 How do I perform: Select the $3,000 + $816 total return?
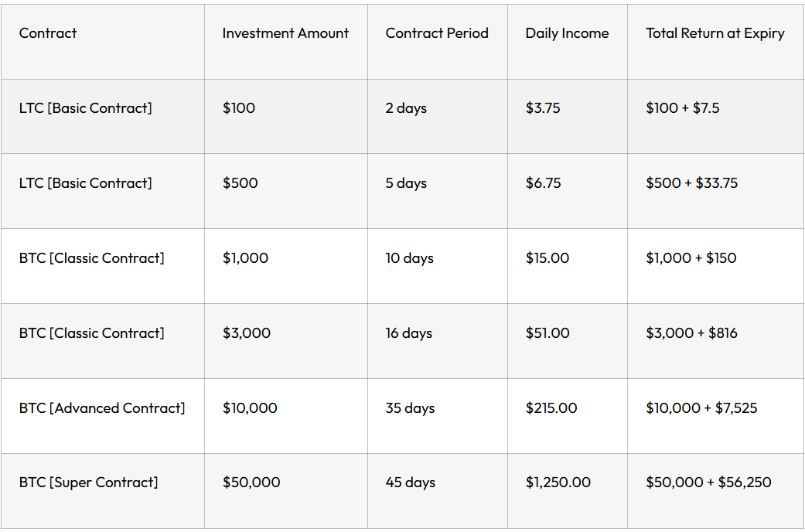pos(691,333)
